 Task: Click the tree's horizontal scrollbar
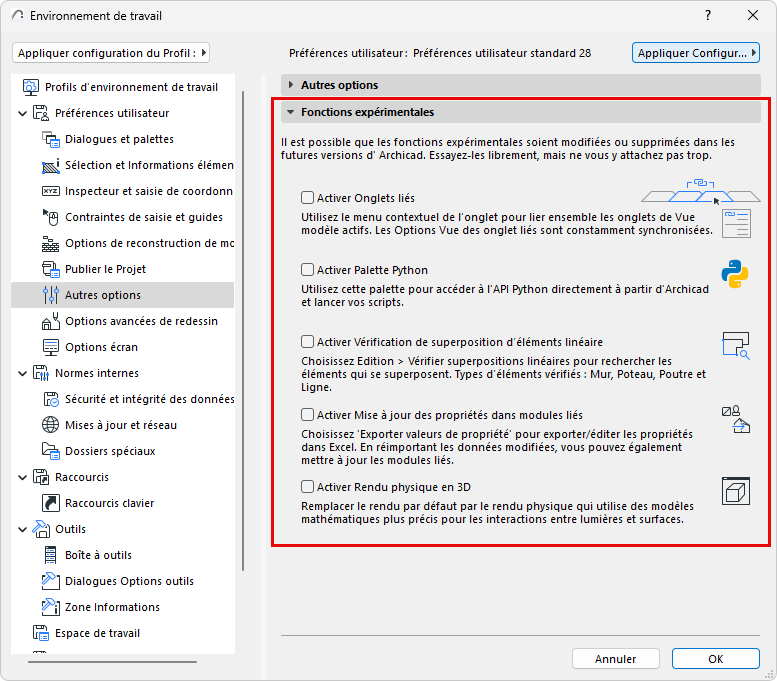coord(112,662)
